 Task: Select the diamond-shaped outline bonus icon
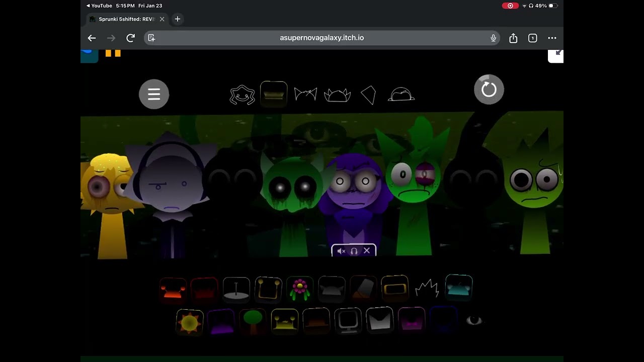tap(368, 95)
